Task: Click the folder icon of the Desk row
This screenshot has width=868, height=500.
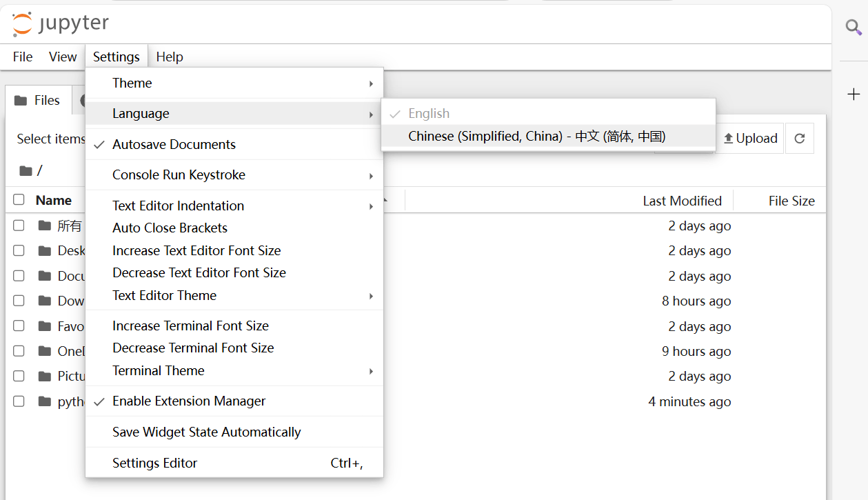Action: point(46,250)
